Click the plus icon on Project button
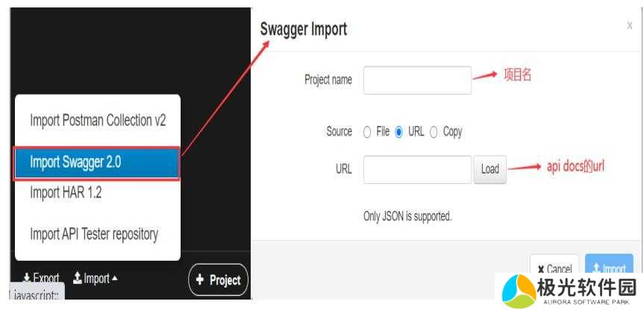The height and width of the screenshot is (310, 644). pos(200,280)
